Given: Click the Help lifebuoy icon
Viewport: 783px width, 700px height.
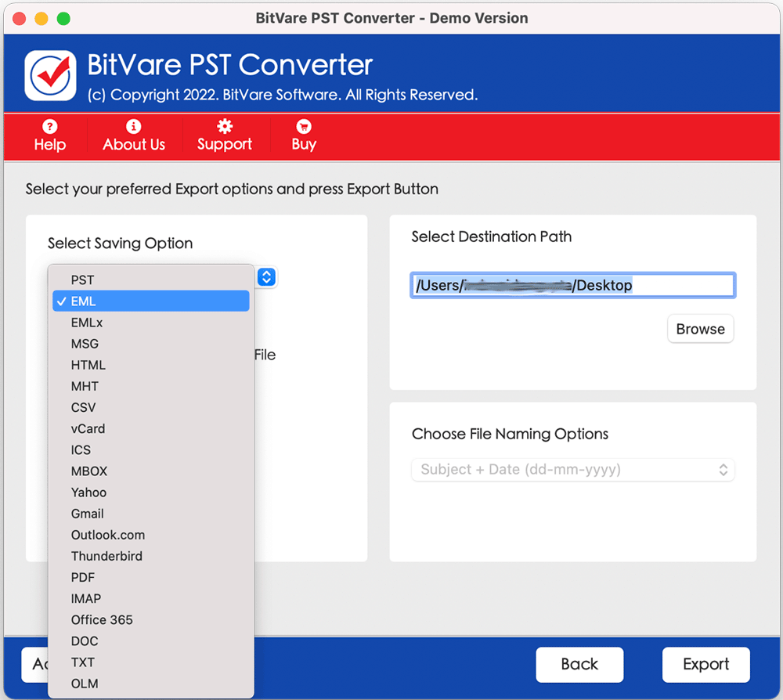Looking at the screenshot, I should 50,127.
